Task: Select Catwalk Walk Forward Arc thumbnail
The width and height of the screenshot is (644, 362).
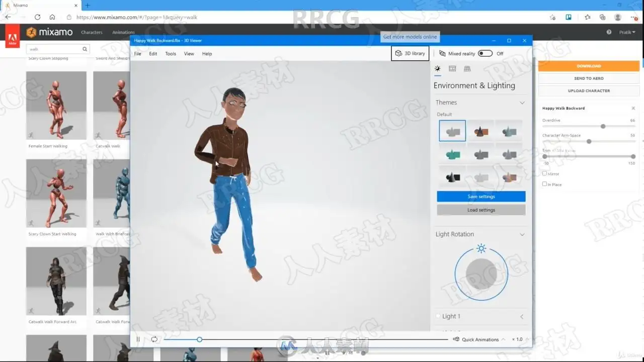Action: coord(56,281)
